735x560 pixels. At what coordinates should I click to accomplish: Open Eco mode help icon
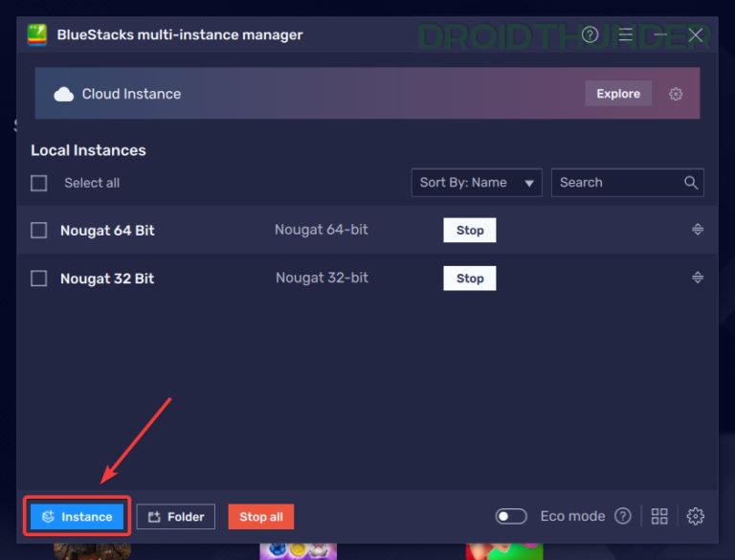tap(623, 516)
